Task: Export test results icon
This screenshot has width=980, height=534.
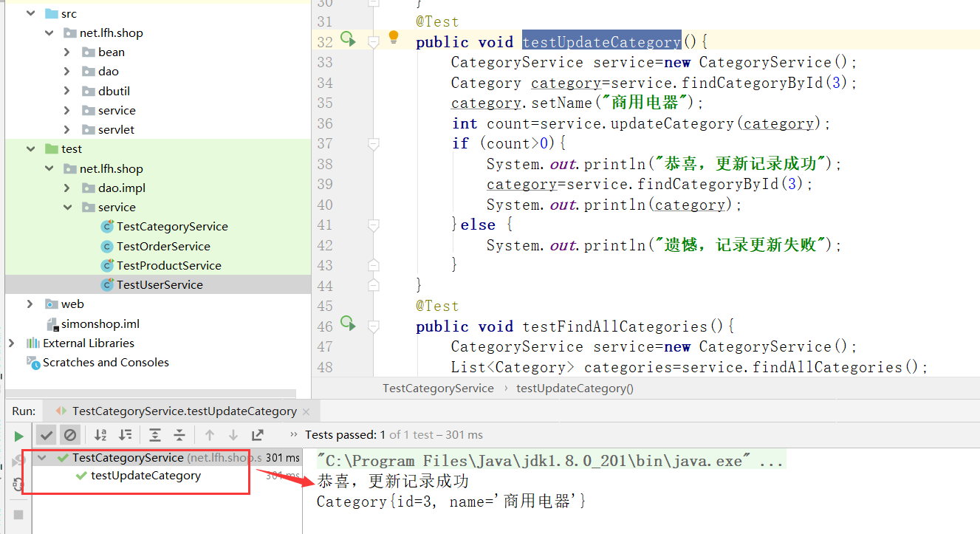Action: pyautogui.click(x=257, y=436)
